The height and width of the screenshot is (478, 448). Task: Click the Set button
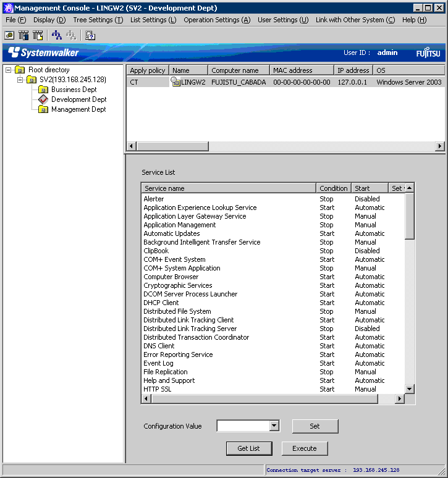pyautogui.click(x=315, y=426)
